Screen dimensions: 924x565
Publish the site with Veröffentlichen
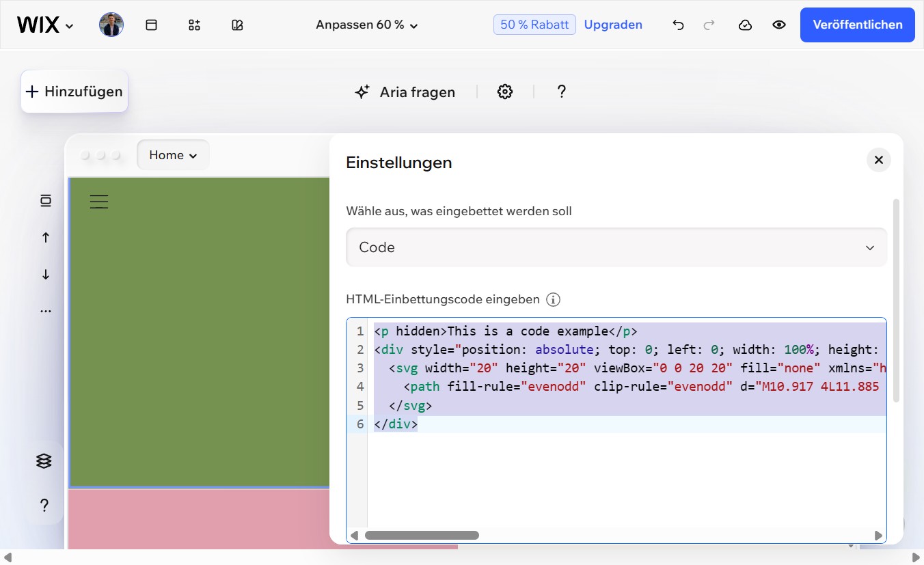click(858, 25)
